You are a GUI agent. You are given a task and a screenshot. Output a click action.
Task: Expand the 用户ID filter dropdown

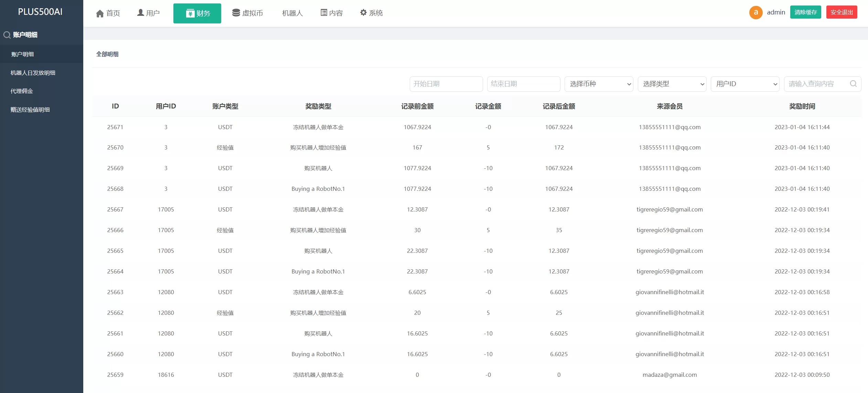click(x=745, y=84)
